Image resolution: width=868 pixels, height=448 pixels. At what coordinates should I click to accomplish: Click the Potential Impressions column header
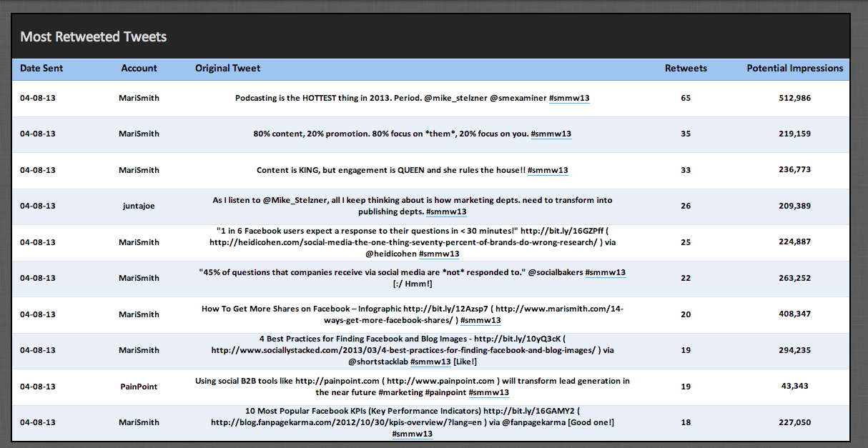coord(795,69)
